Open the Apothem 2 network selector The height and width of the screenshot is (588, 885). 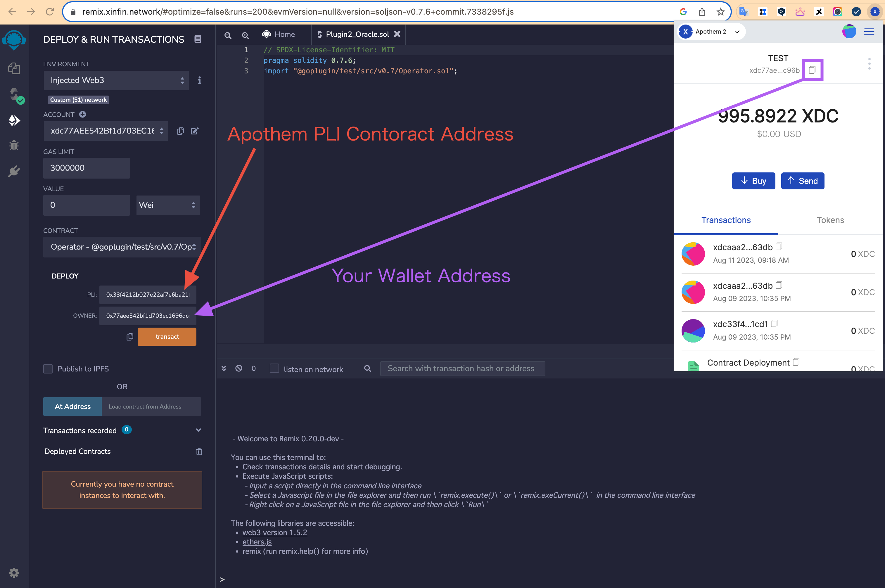pyautogui.click(x=712, y=32)
